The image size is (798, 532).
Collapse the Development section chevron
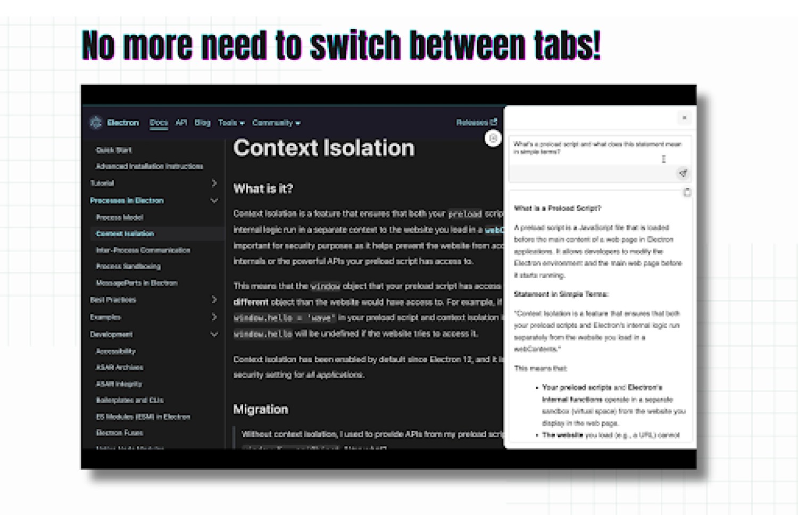pyautogui.click(x=214, y=335)
